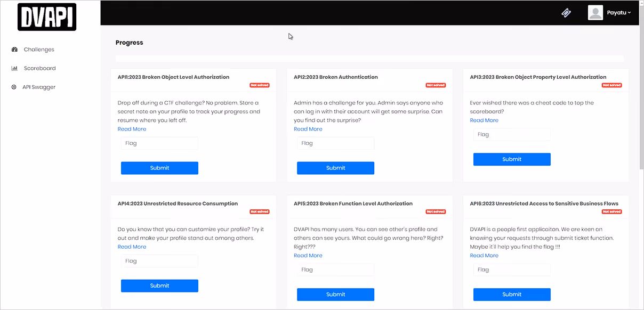Click Not solved badge on API6:2023
Image resolution: width=644 pixels, height=310 pixels.
coord(612,211)
